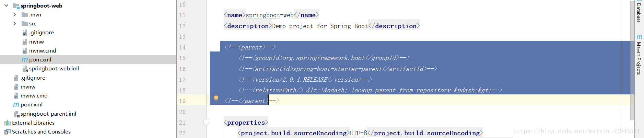Click Maven icon of root pom.xml

[x=16, y=105]
